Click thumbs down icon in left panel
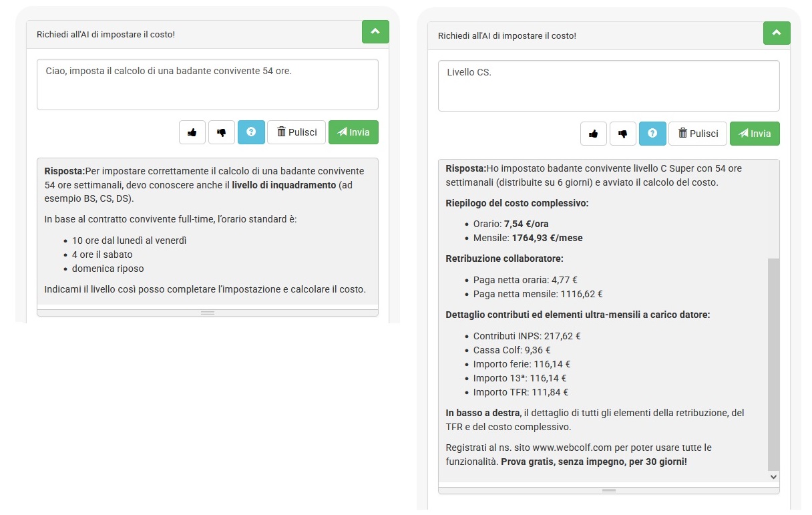812x515 pixels. (x=222, y=132)
